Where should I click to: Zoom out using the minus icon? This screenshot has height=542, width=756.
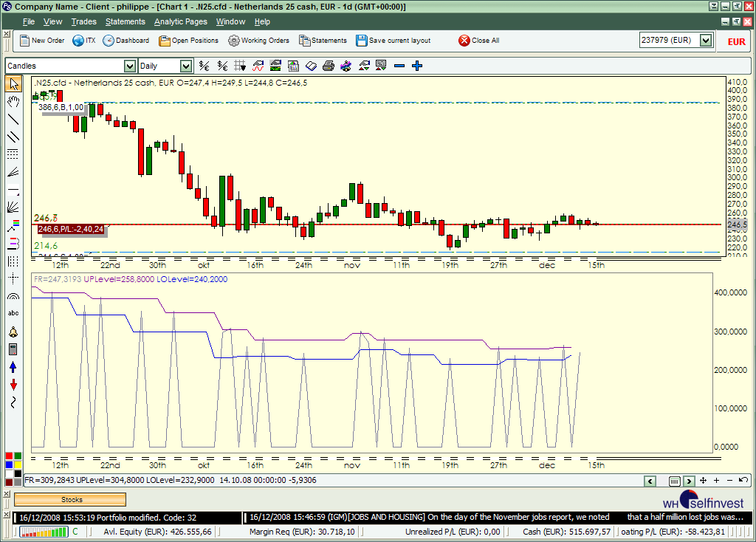399,66
